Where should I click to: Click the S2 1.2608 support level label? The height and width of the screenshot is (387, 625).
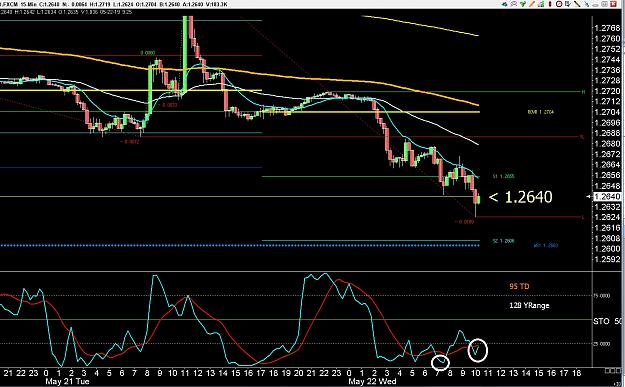[x=503, y=241]
